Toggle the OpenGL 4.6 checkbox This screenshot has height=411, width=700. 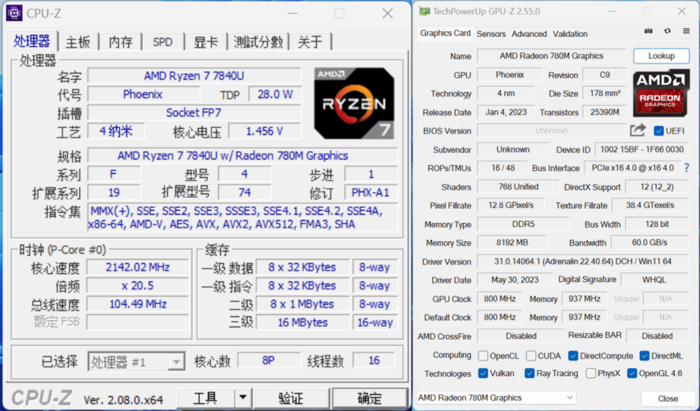pyautogui.click(x=632, y=373)
